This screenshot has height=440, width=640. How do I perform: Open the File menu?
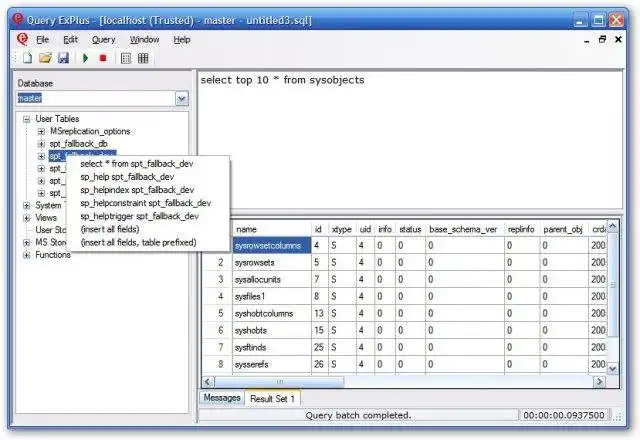[42, 40]
